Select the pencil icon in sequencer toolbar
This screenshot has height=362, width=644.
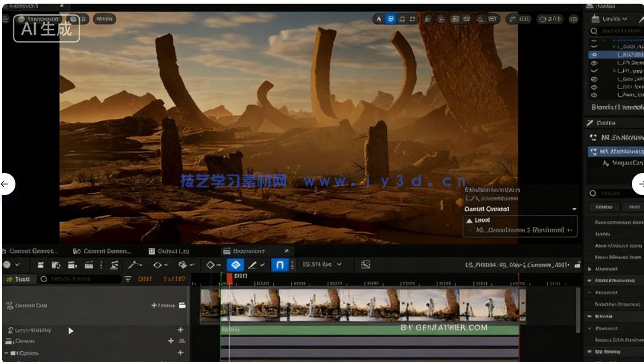coord(252,265)
